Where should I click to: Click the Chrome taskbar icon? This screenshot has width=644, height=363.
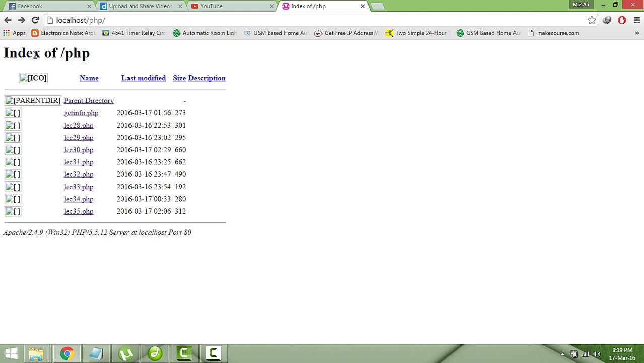tap(66, 353)
